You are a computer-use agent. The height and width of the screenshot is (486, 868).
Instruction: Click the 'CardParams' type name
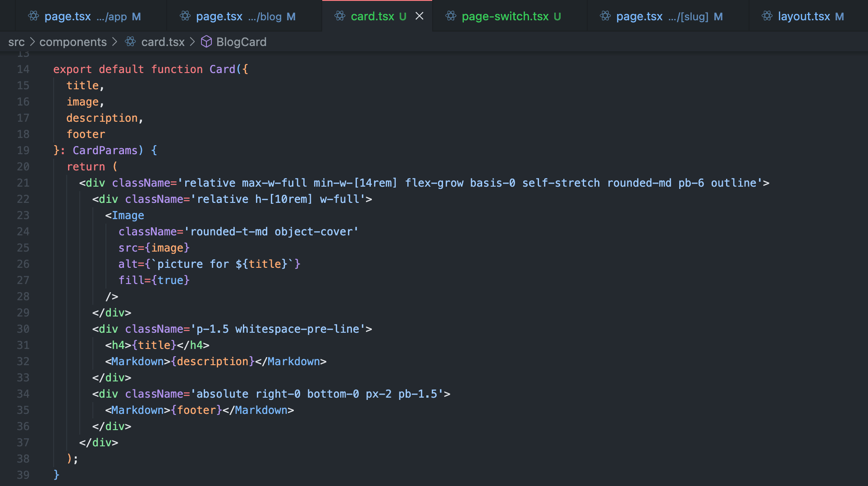pos(105,151)
